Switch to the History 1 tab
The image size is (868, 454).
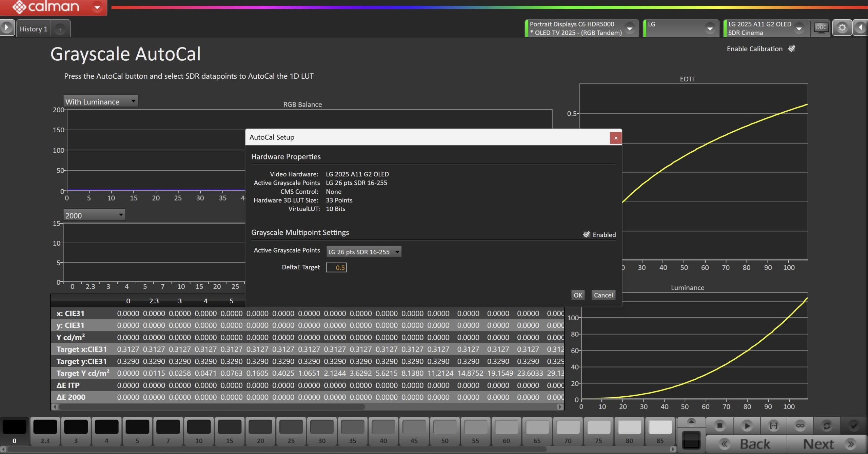point(34,29)
